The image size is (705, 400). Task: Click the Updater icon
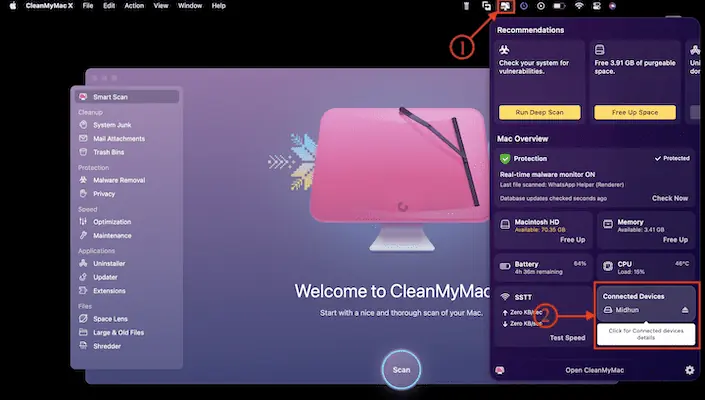click(x=83, y=277)
